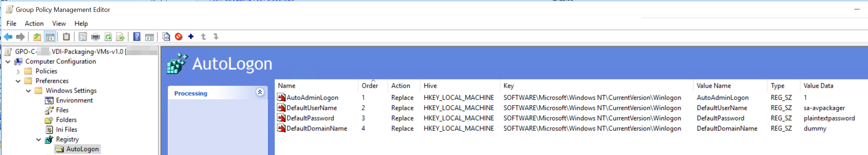Select the Policies tree label
Image resolution: width=868 pixels, height=155 pixels.
(x=46, y=71)
